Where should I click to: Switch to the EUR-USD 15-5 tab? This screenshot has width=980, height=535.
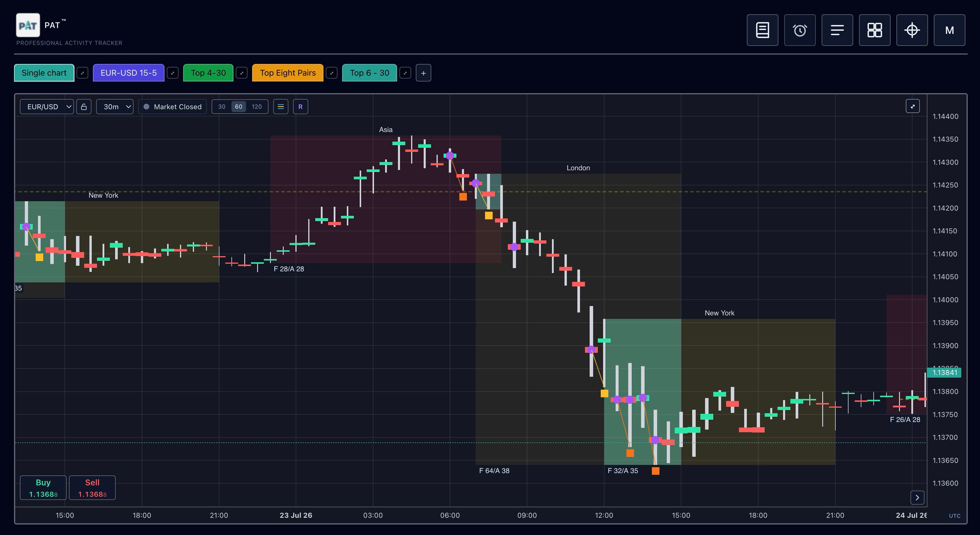[129, 73]
